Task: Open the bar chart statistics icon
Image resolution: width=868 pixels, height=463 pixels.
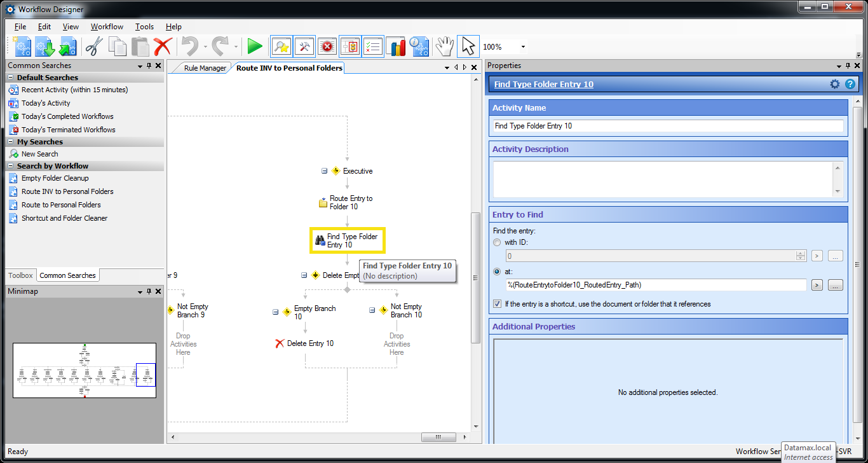Action: [395, 46]
